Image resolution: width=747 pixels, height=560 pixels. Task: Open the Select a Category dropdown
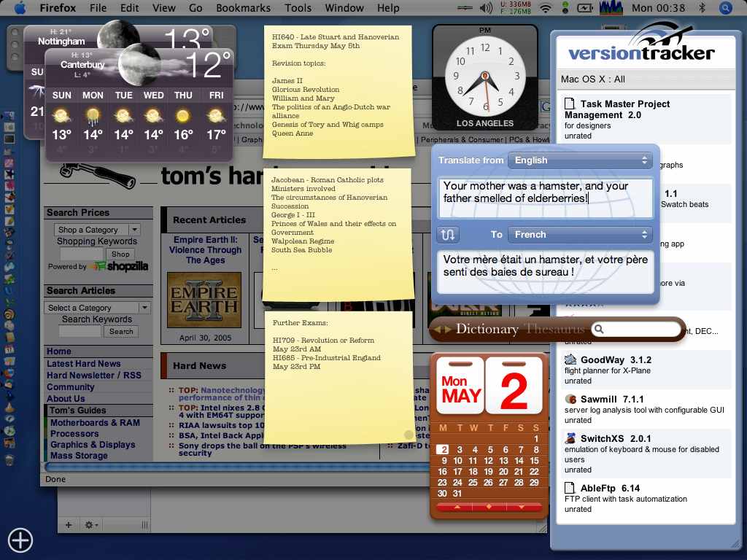97,308
